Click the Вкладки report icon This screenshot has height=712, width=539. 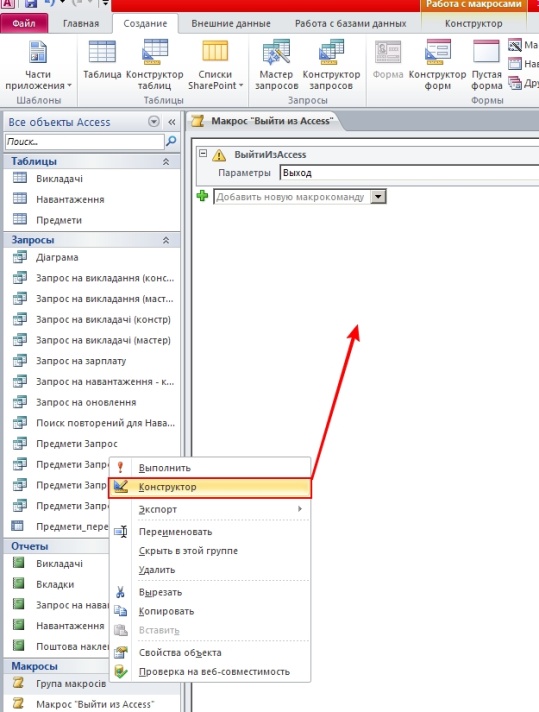(x=18, y=583)
